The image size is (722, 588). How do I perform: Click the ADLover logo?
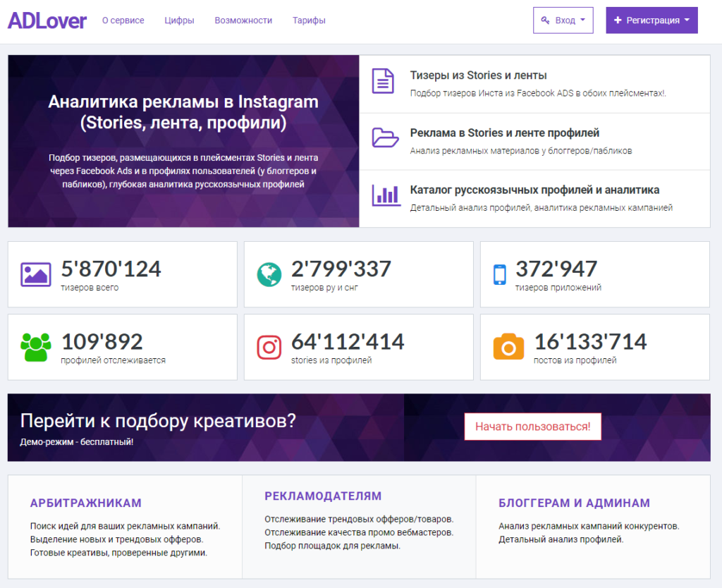click(x=47, y=20)
